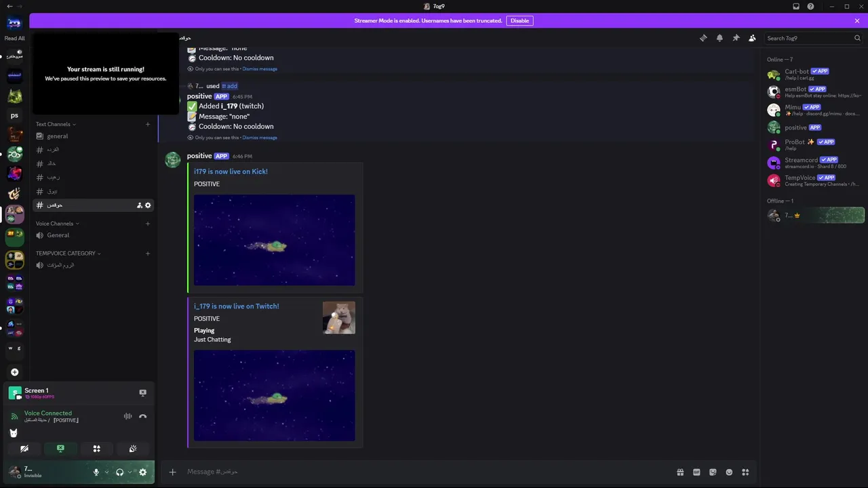Collapse the Text Channels category

pyautogui.click(x=56, y=124)
